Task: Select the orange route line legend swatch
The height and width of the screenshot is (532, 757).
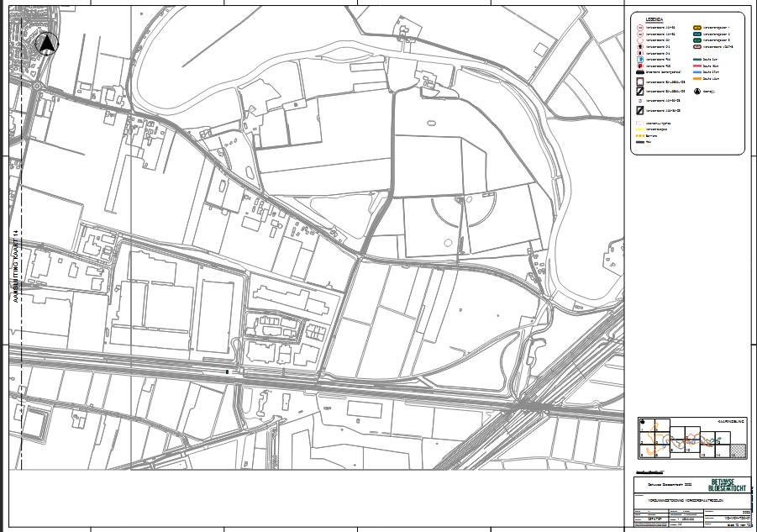Action: (x=697, y=78)
